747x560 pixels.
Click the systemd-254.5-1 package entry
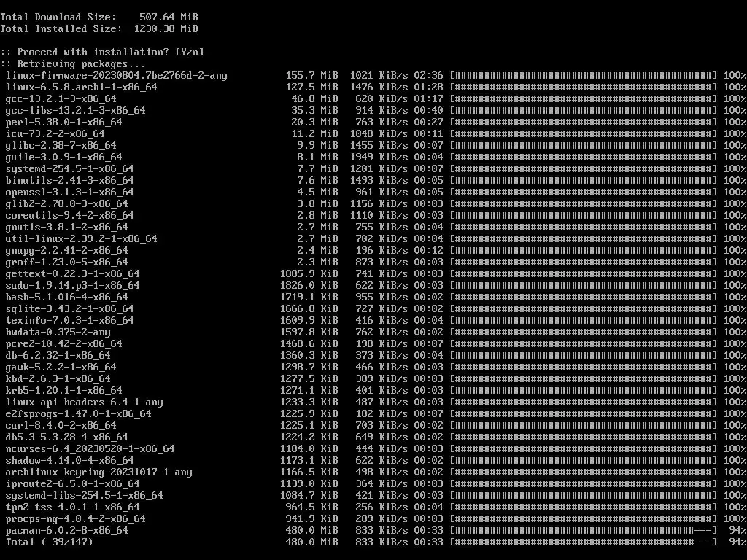(69, 168)
